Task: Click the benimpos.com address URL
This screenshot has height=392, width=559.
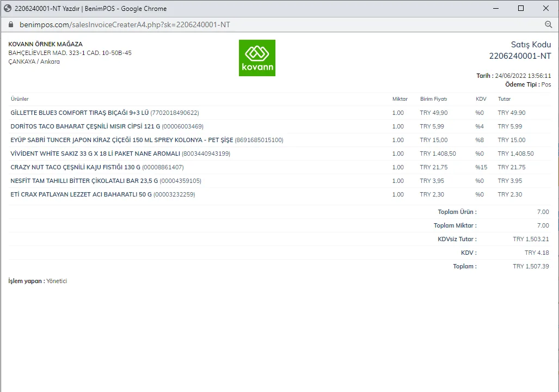Action: coord(125,24)
